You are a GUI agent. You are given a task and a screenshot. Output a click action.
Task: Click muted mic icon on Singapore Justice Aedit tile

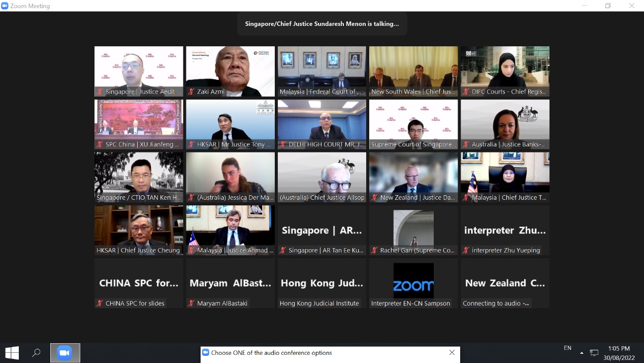[x=100, y=92]
